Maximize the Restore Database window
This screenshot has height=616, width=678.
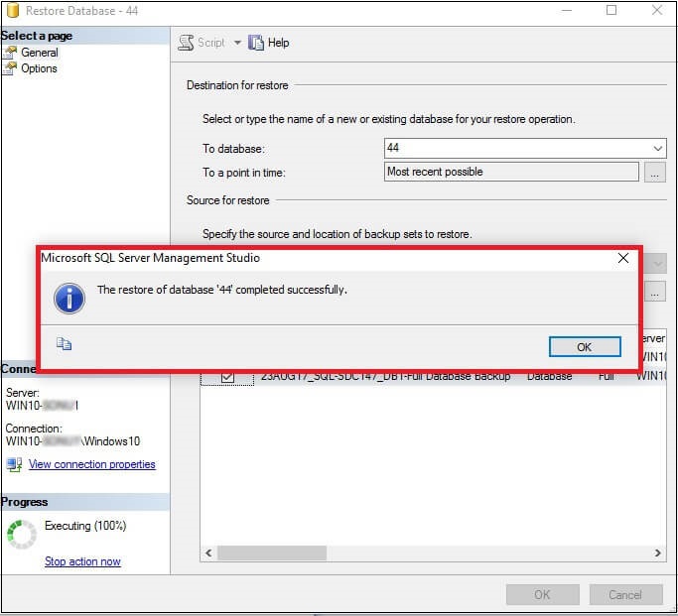click(x=611, y=10)
